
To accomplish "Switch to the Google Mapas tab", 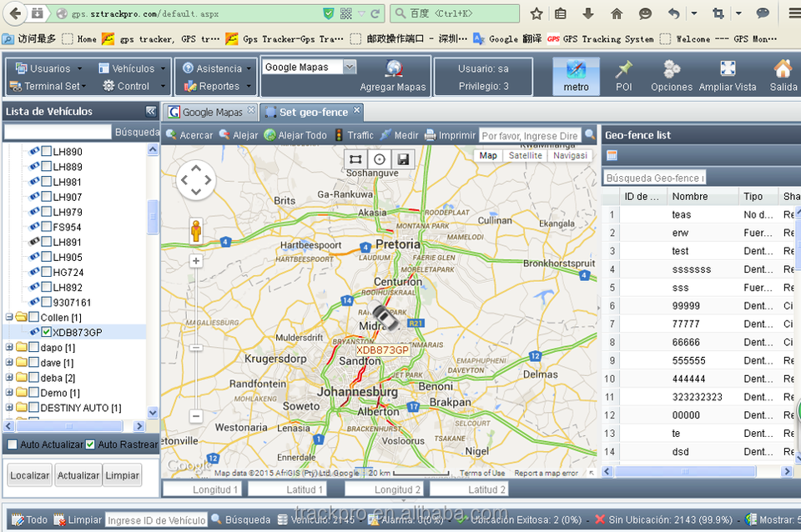I will tap(212, 112).
